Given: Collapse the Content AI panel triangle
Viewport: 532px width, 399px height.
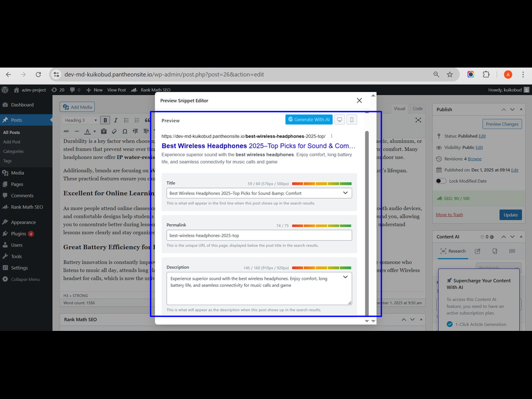Looking at the screenshot, I should 521,237.
